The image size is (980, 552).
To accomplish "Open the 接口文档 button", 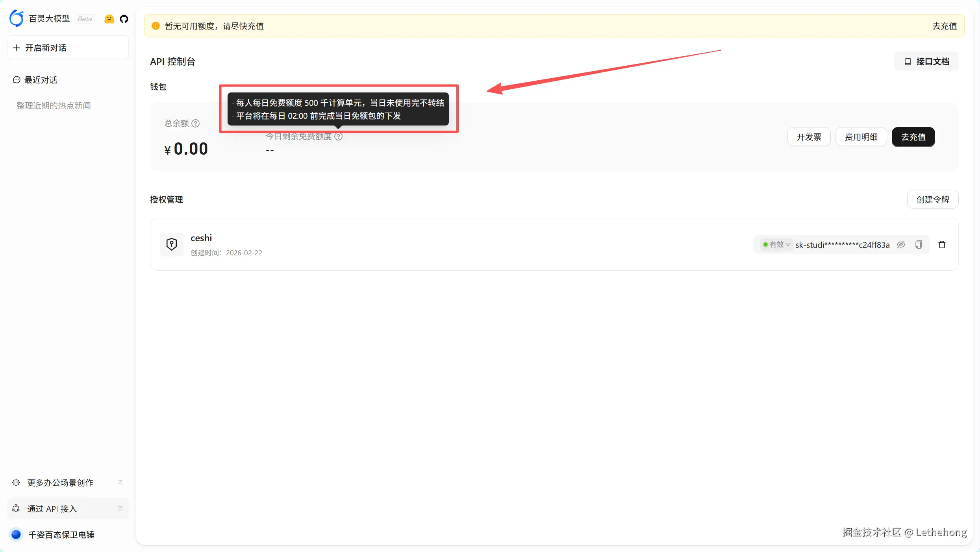I will point(926,61).
